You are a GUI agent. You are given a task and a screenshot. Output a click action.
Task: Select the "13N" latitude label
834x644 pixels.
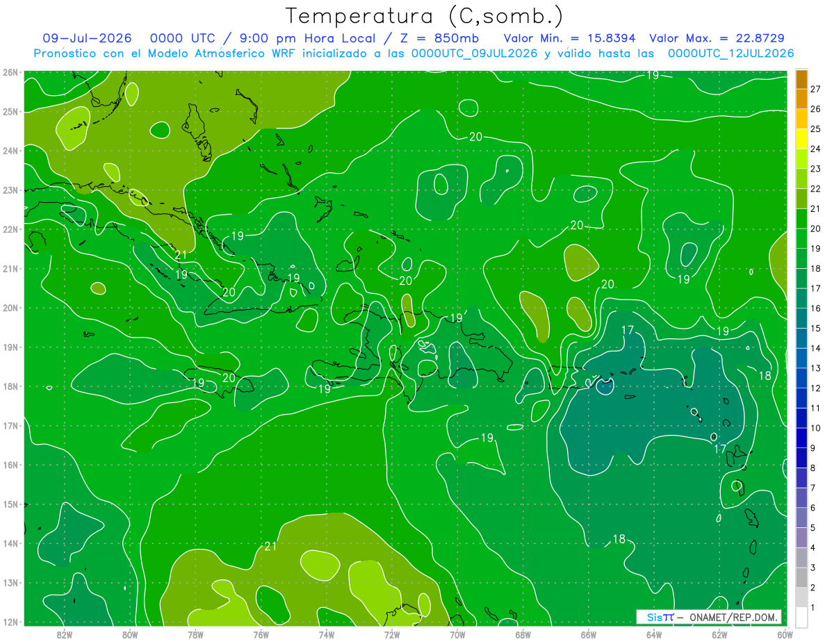[10, 582]
